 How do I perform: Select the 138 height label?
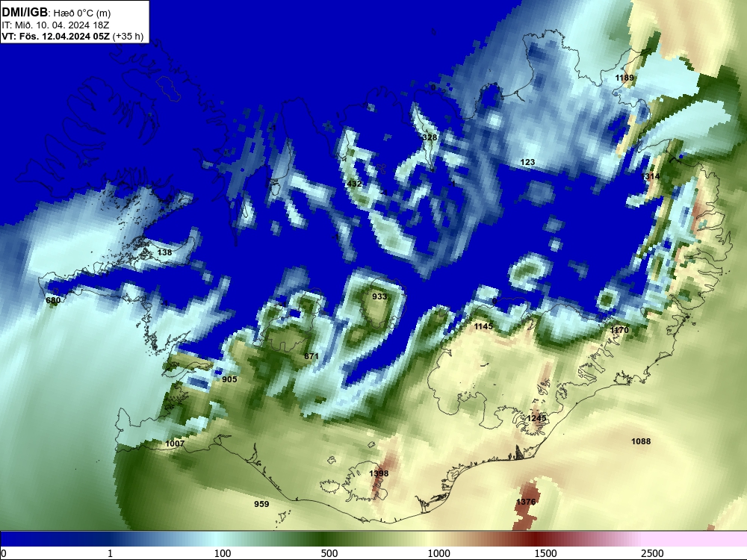164,252
